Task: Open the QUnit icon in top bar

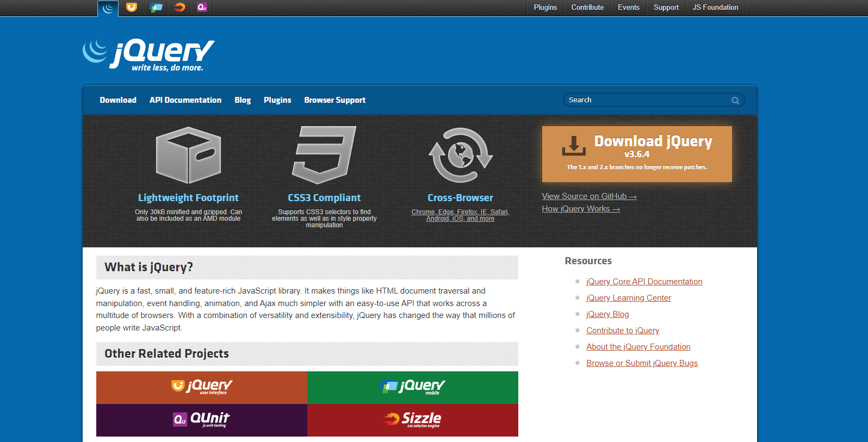Action: [202, 7]
